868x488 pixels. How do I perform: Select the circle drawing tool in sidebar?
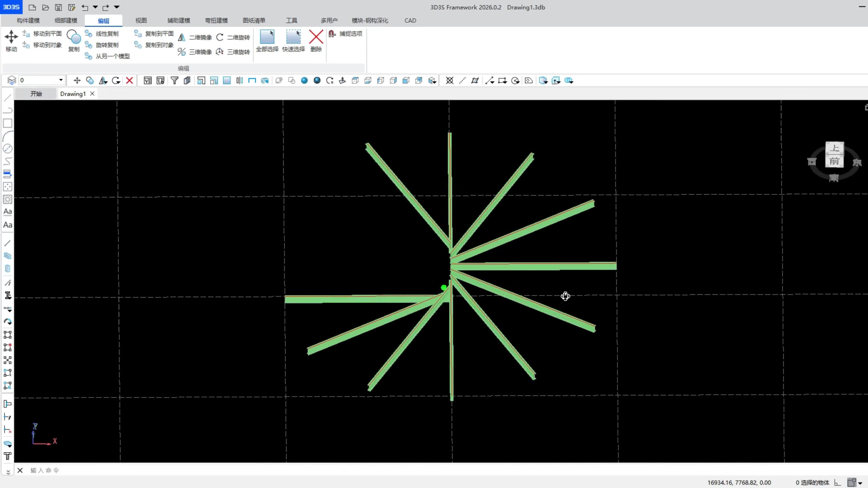click(x=7, y=148)
